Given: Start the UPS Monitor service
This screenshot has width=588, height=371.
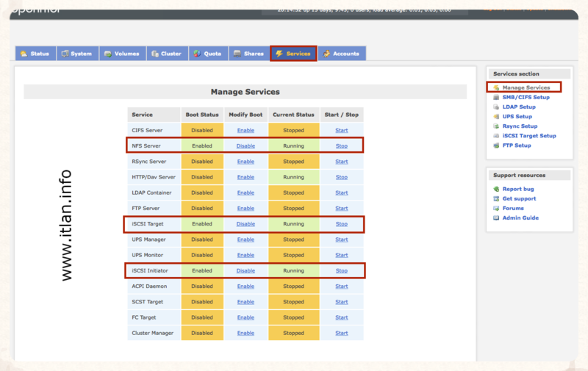Looking at the screenshot, I should [342, 255].
